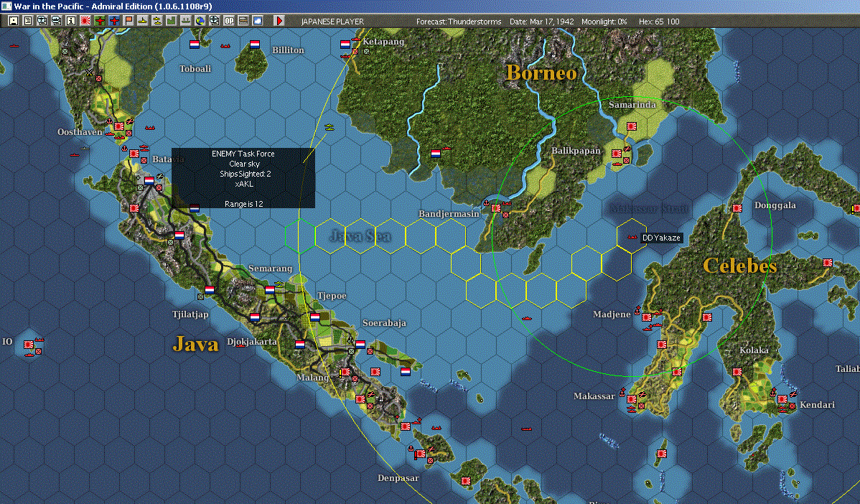860x504 pixels.
Task: Click the DD Yakaze label
Action: click(661, 238)
